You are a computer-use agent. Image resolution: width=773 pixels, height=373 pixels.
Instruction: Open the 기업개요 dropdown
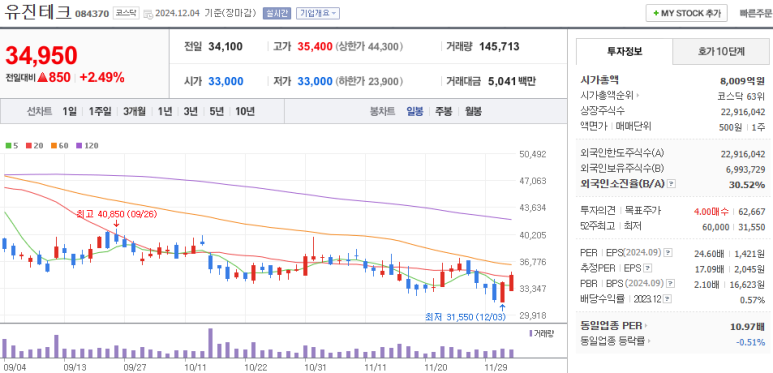pyautogui.click(x=317, y=13)
